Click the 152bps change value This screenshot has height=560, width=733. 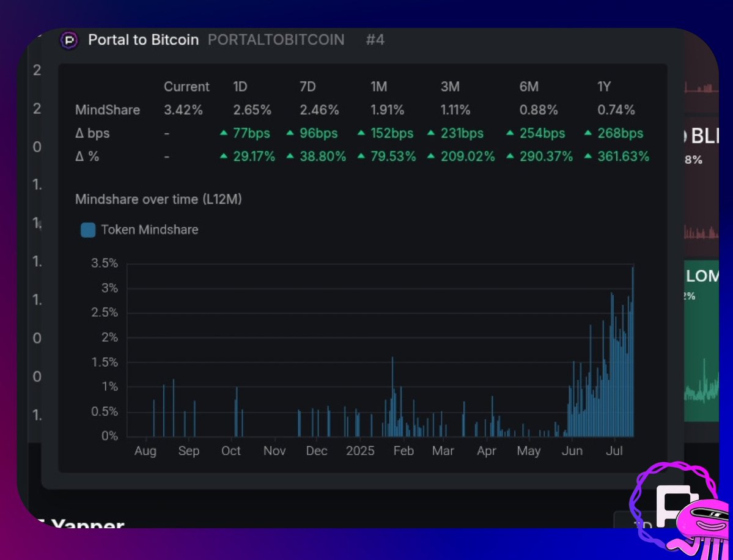pos(392,133)
